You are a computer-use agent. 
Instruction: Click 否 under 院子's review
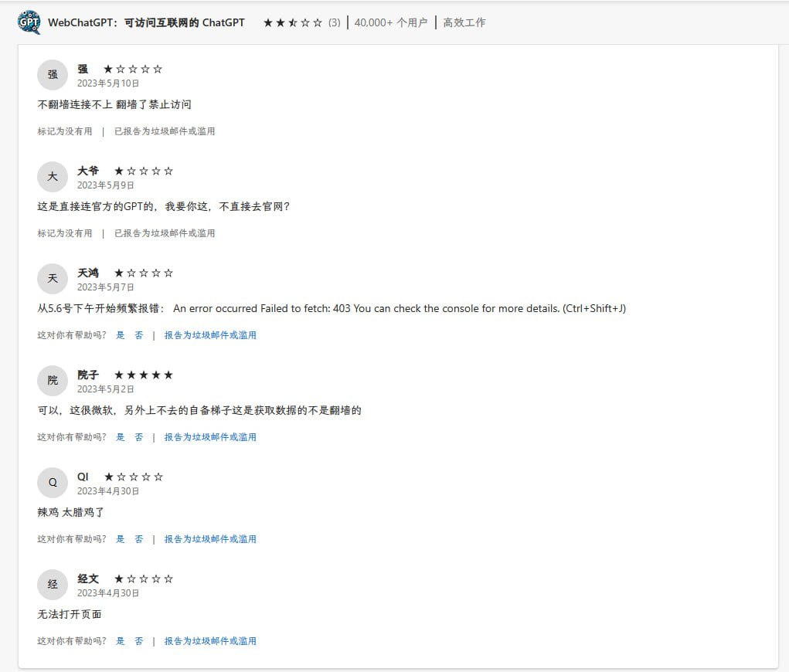pos(139,436)
